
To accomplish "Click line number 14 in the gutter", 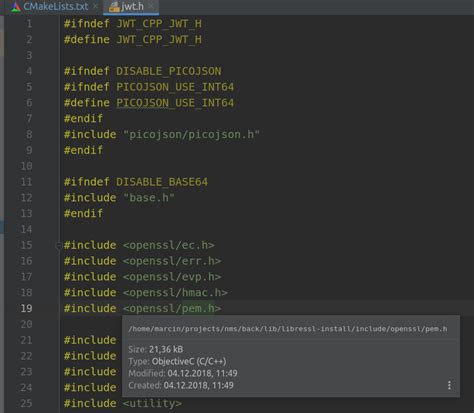I will 26,229.
